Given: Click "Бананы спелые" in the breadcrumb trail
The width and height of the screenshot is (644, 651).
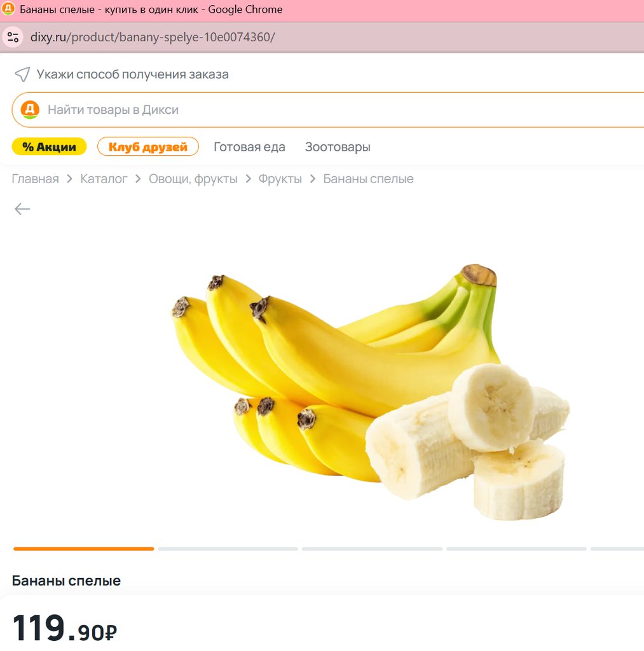Looking at the screenshot, I should (368, 179).
